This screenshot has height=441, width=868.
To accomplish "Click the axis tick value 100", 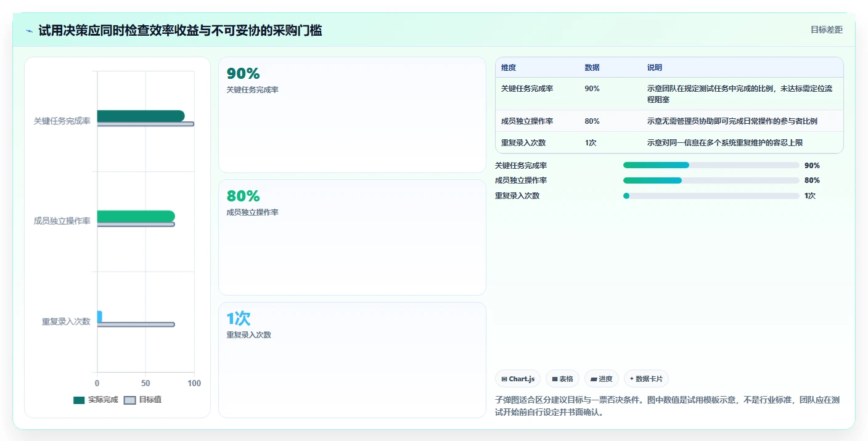I will 194,383.
